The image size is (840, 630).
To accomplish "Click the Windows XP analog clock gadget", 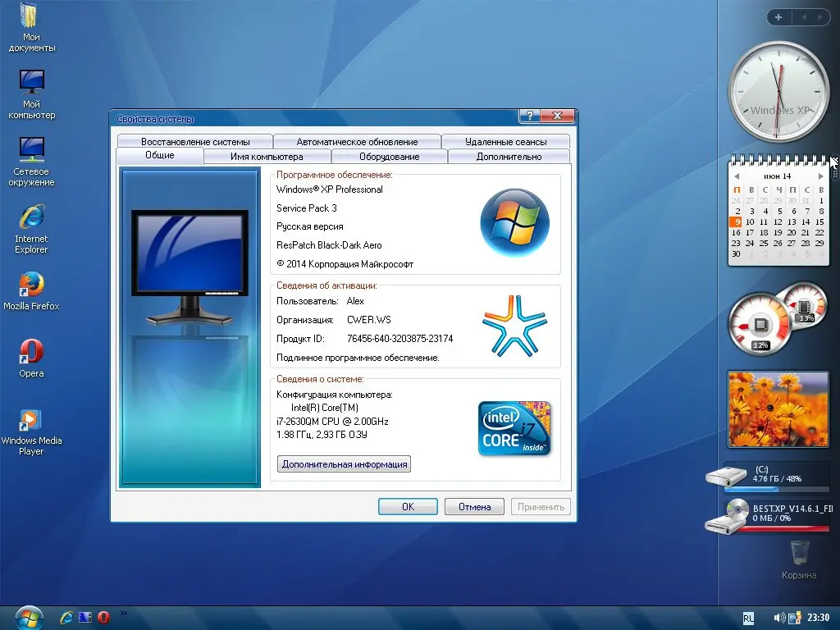I will 778,92.
